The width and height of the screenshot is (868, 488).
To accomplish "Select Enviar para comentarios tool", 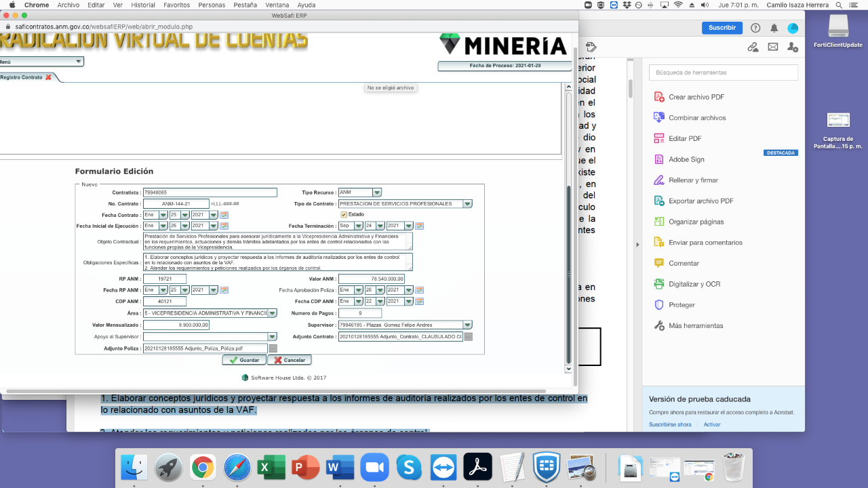I will [698, 242].
